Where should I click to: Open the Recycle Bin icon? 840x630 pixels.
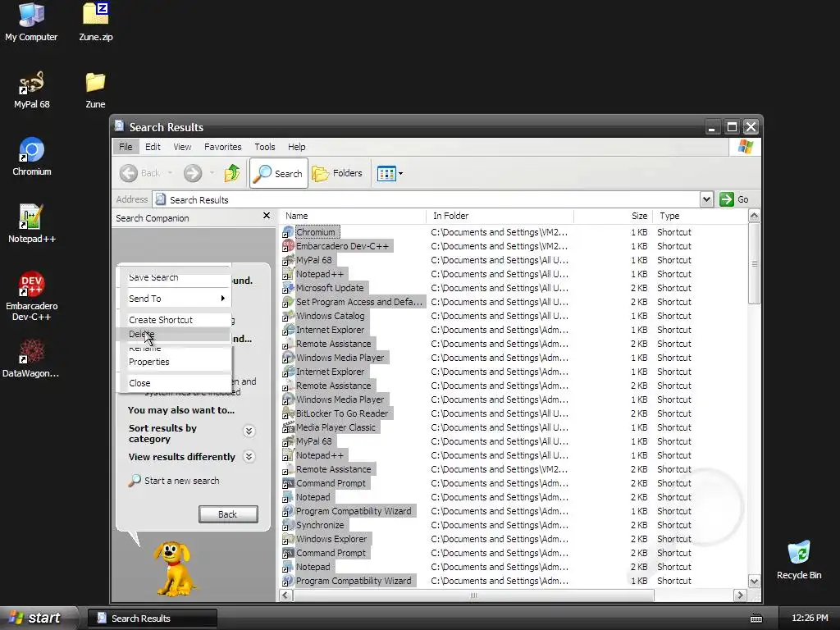point(799,559)
